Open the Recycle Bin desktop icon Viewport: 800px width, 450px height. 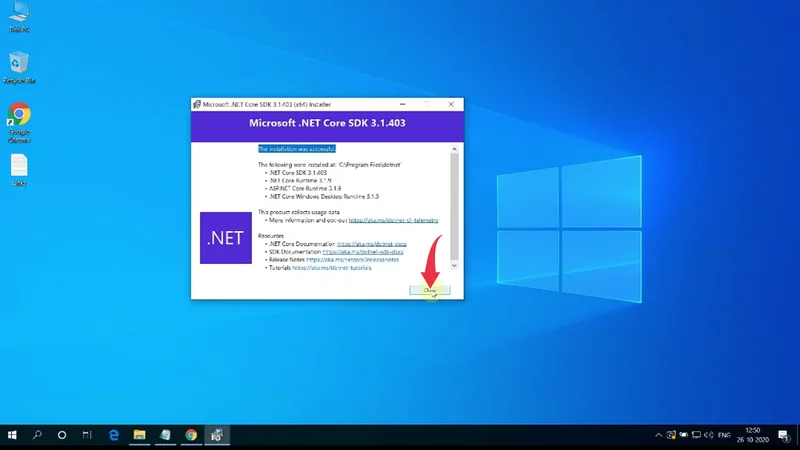pos(18,66)
